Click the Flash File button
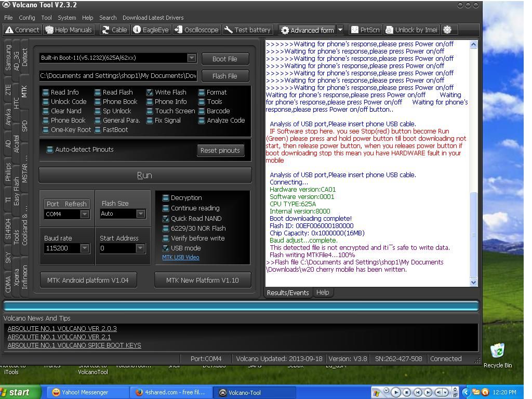This screenshot has width=532, height=399. 225,76
